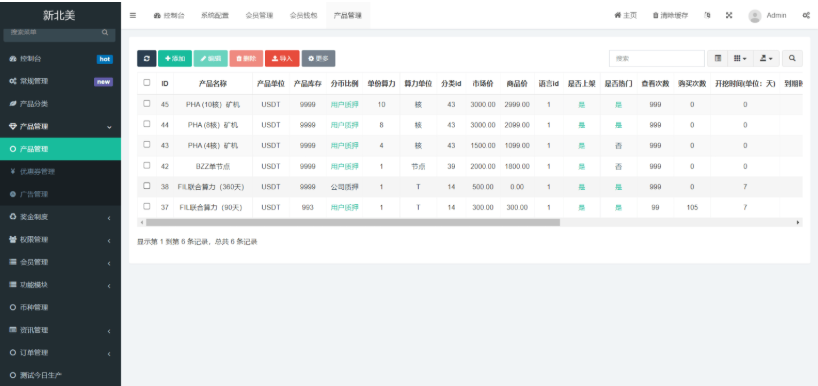The height and width of the screenshot is (386, 818).
Task: Switch to the 控制台 top tab
Action: coord(169,16)
